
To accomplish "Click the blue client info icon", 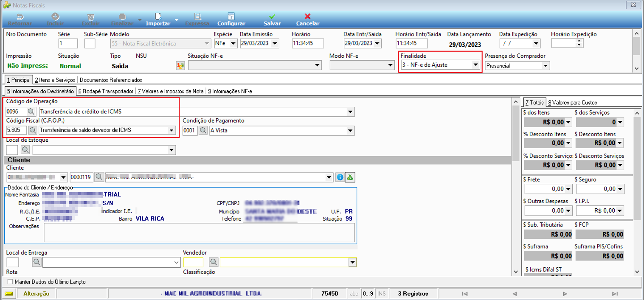I will [340, 177].
